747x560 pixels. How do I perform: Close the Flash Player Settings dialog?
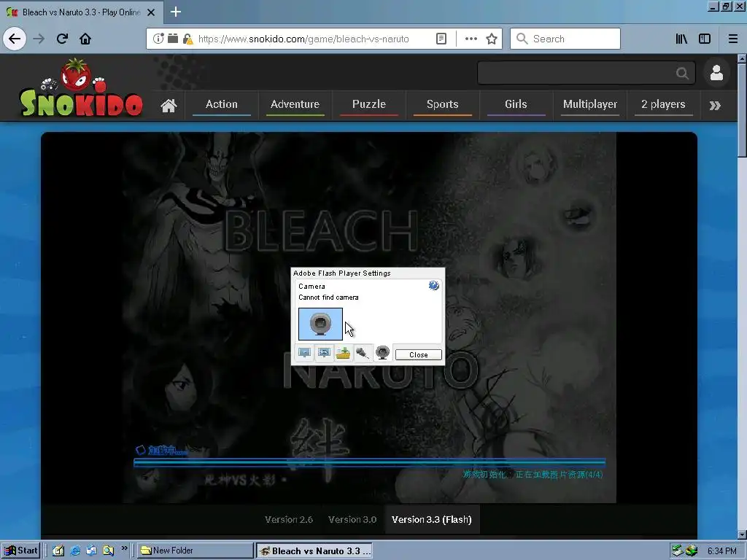(418, 355)
